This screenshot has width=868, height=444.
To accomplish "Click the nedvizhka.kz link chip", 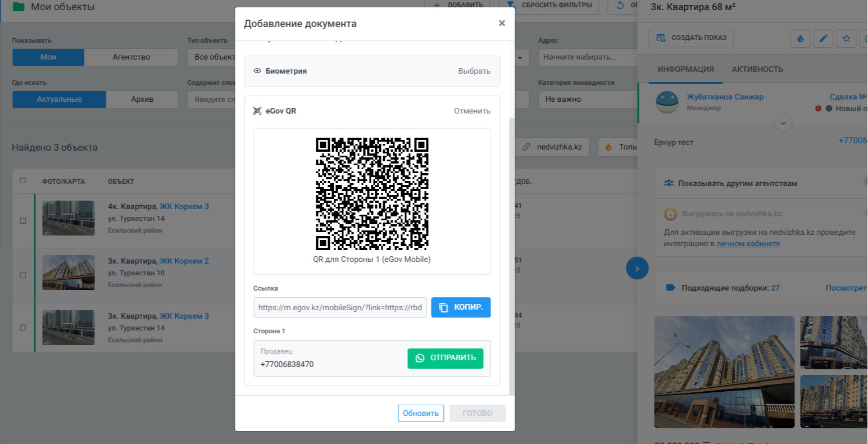I will click(x=552, y=147).
